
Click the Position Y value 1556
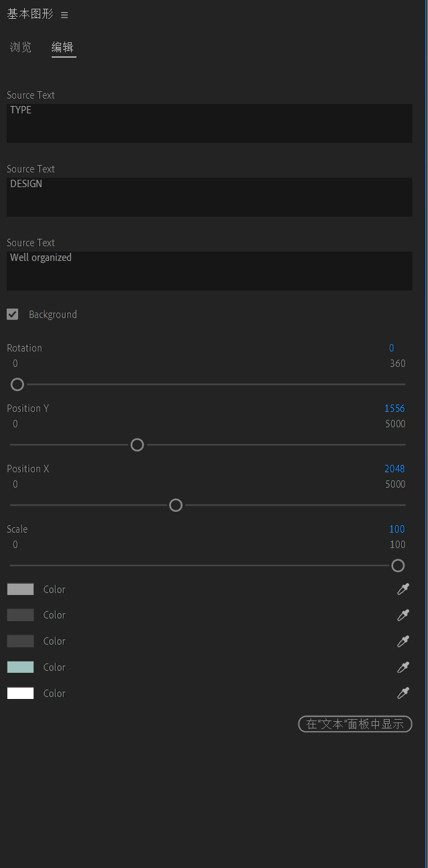point(394,409)
